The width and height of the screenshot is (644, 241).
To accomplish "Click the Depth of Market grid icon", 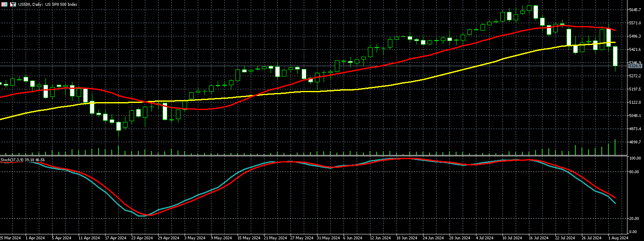I will (x=4, y=4).
